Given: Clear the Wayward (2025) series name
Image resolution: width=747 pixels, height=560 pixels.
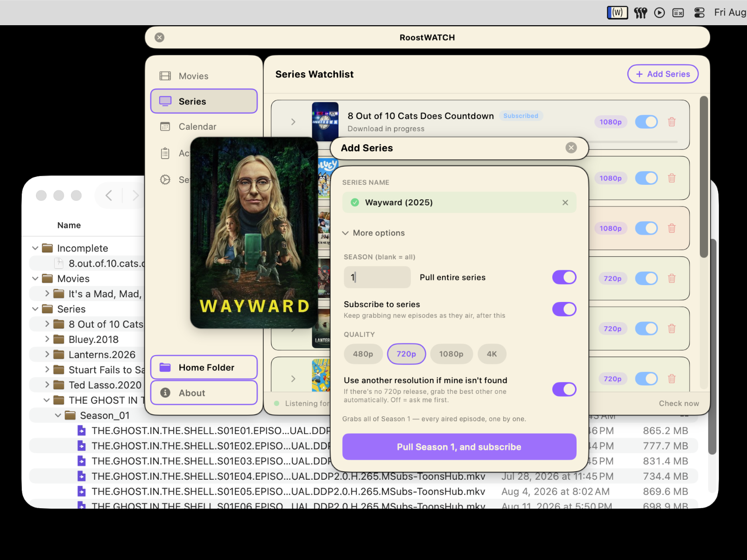Looking at the screenshot, I should pos(565,203).
